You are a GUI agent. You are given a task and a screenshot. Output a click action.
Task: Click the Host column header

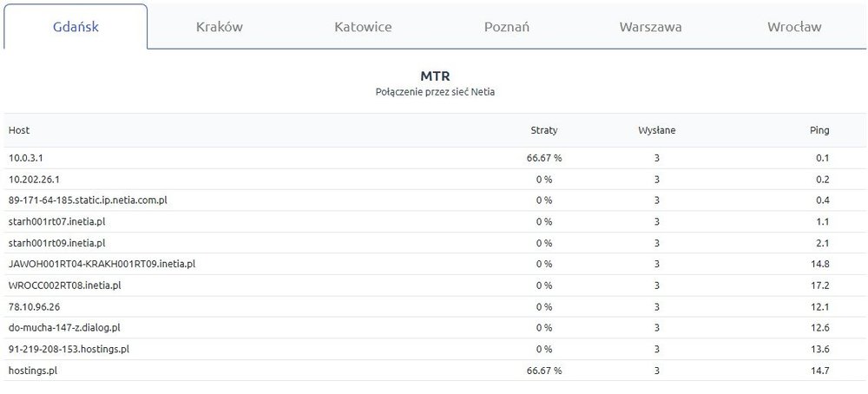tap(19, 130)
